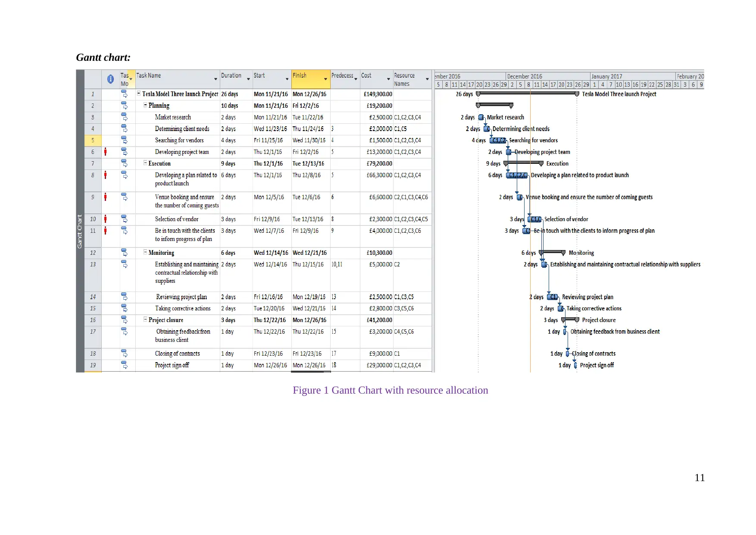Click the Developing a plan Gantt bar
Viewport: 756px width, 535px height.
click(x=517, y=175)
